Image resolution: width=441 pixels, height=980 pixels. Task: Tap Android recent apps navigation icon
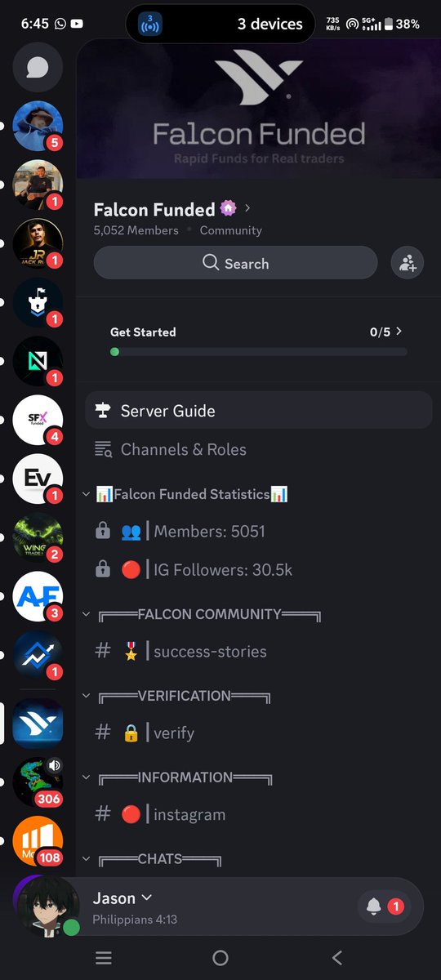[x=103, y=958]
